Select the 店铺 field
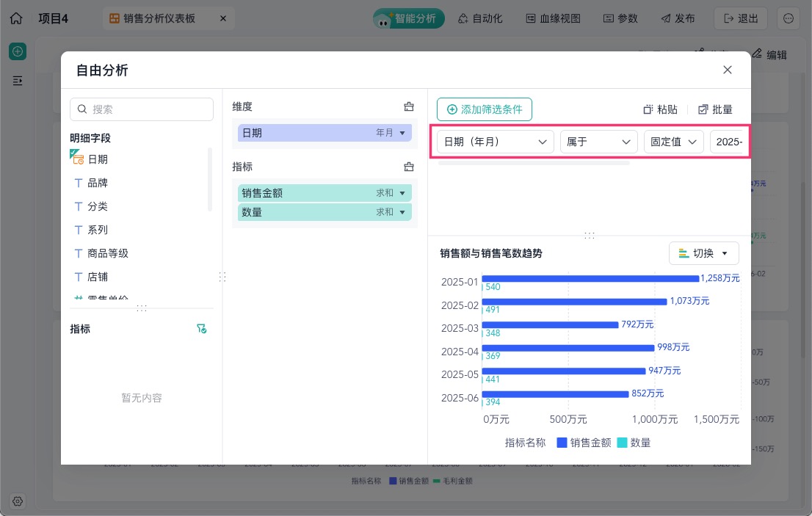This screenshot has width=812, height=516. (x=98, y=277)
